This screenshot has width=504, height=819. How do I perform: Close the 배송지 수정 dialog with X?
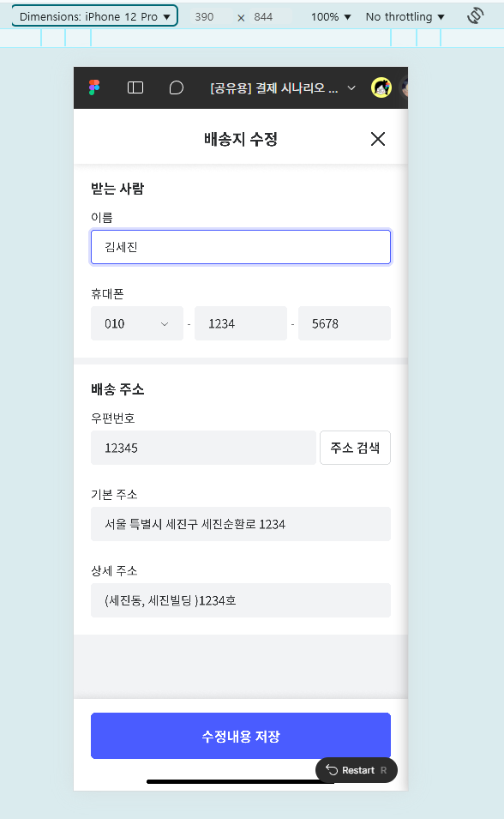pyautogui.click(x=378, y=139)
